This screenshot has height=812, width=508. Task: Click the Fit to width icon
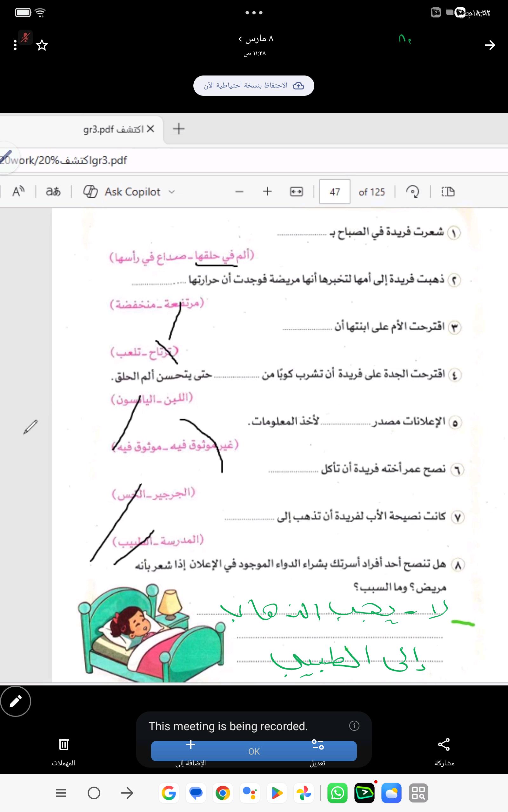point(296,192)
